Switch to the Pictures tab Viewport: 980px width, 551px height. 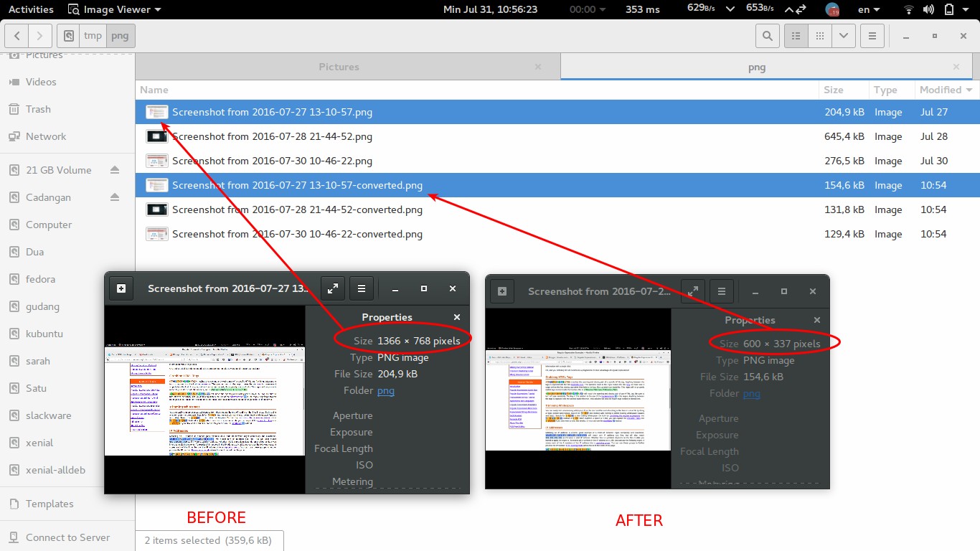[x=339, y=67]
